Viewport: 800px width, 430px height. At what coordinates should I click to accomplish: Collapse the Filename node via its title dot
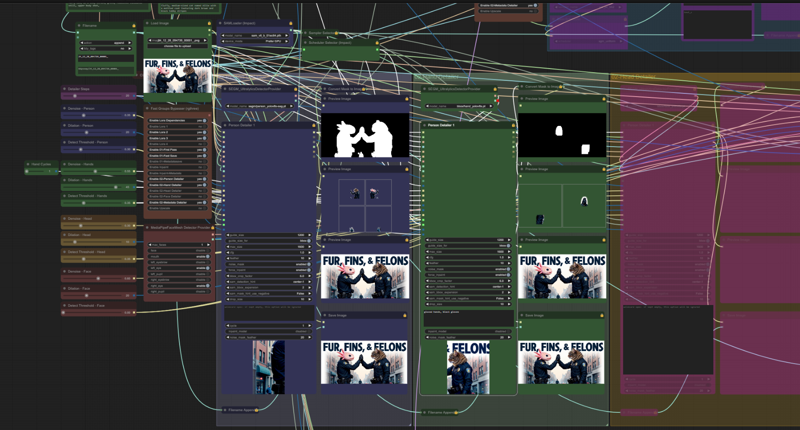[79, 26]
